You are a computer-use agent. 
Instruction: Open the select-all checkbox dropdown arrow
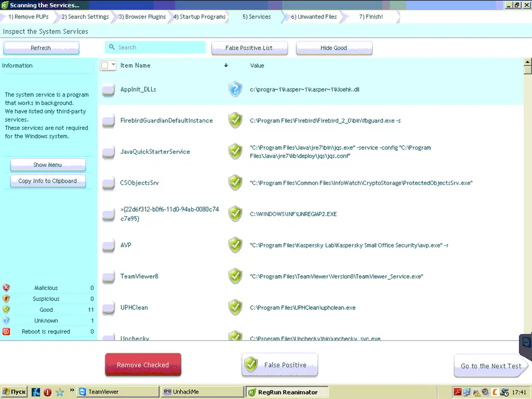[113, 65]
